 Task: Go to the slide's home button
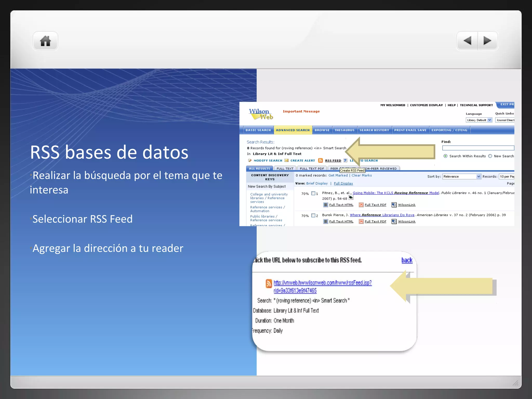45,41
